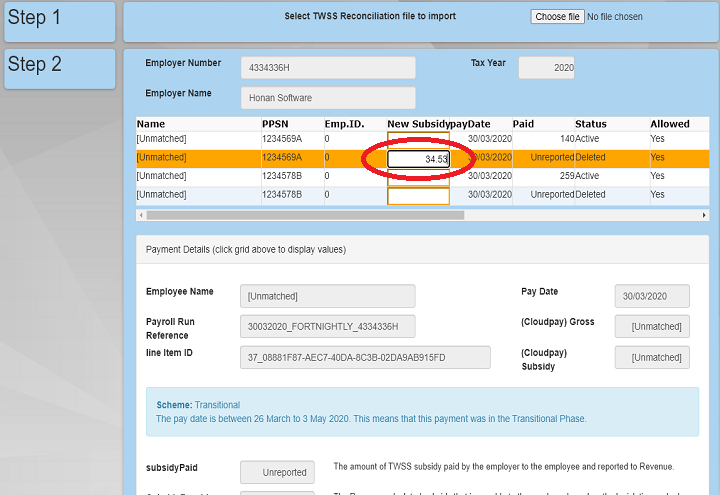Image resolution: width=720 pixels, height=495 pixels.
Task: Click the Employer Name field Honan Software
Action: [327, 98]
